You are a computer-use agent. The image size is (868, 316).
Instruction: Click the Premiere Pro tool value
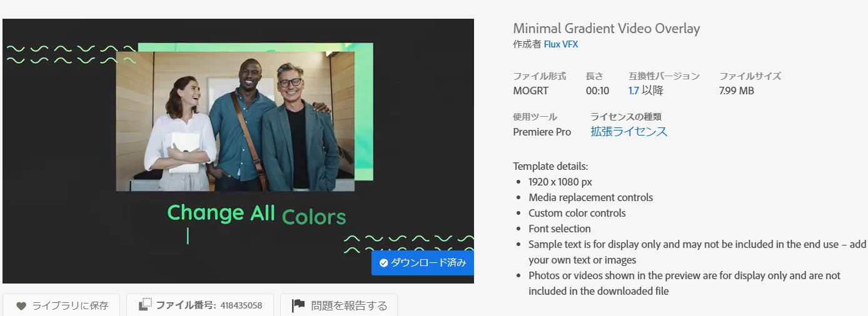tap(542, 132)
